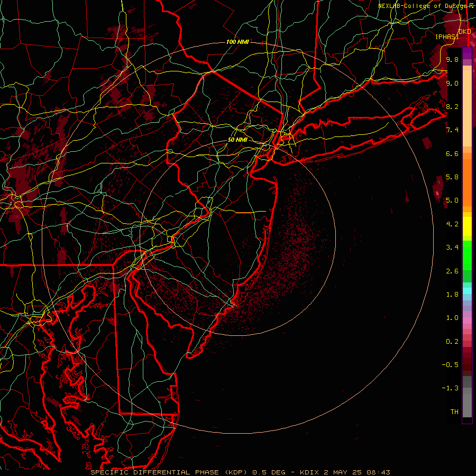Click the 7.4 scale value
This screenshot has height=476, width=476.
point(452,130)
